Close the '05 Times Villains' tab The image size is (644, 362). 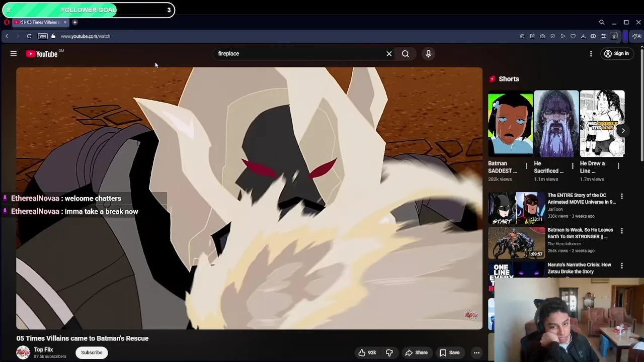(x=65, y=22)
